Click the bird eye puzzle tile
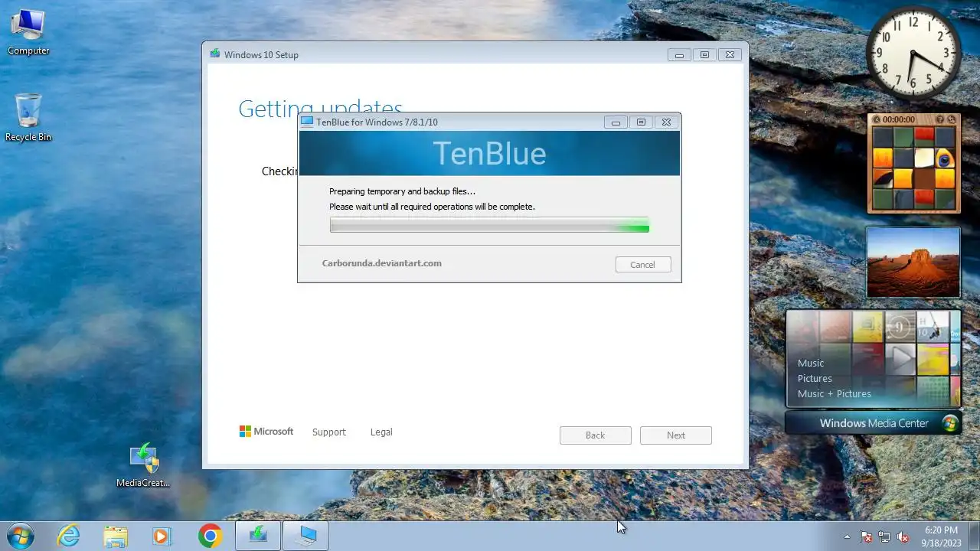The width and height of the screenshot is (980, 551). [x=945, y=158]
